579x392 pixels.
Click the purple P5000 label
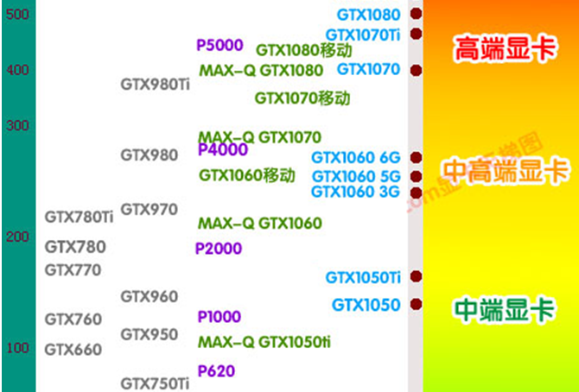tap(220, 45)
